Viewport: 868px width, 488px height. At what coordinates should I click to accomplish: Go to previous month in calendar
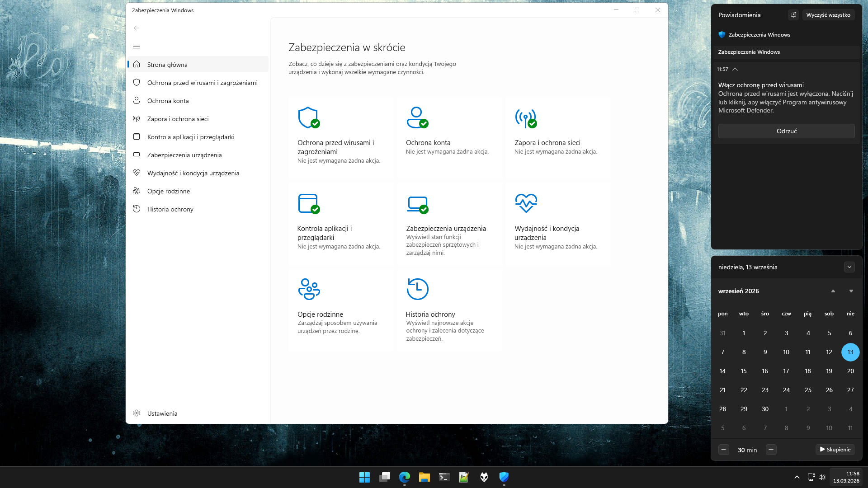[x=833, y=291]
